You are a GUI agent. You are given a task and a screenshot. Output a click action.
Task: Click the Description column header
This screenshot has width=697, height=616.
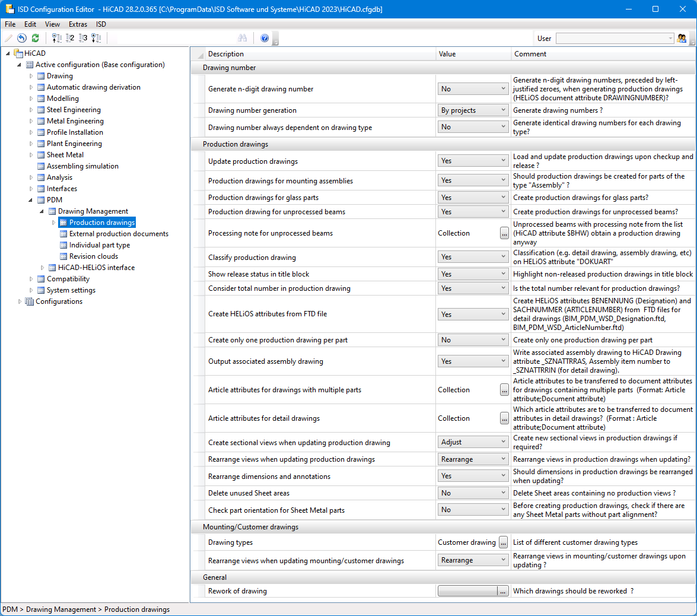[x=320, y=54]
